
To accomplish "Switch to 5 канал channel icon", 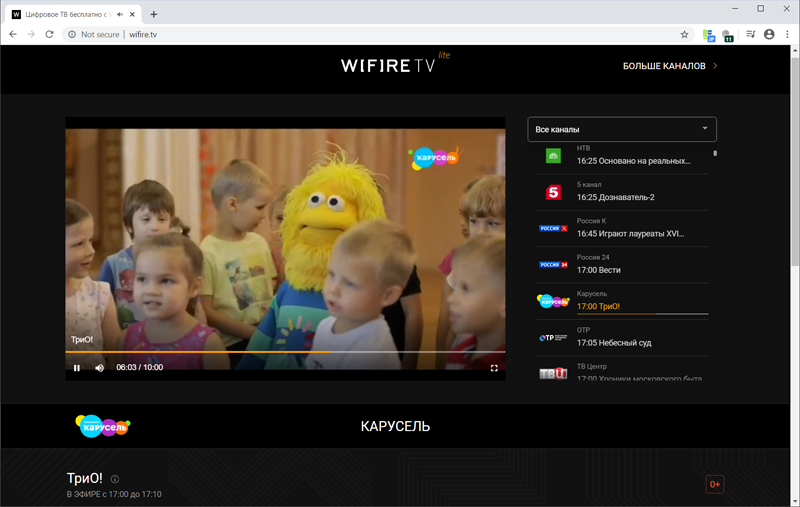I will [553, 192].
